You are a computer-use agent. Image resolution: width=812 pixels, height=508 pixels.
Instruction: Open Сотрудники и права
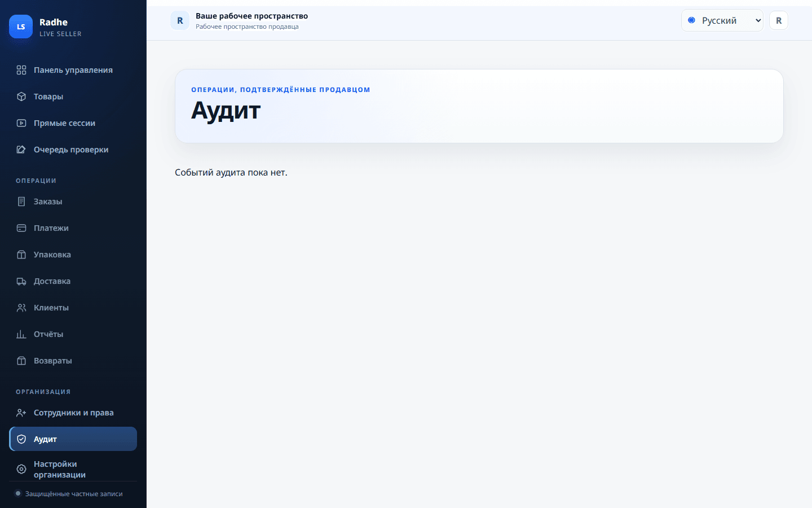73,413
